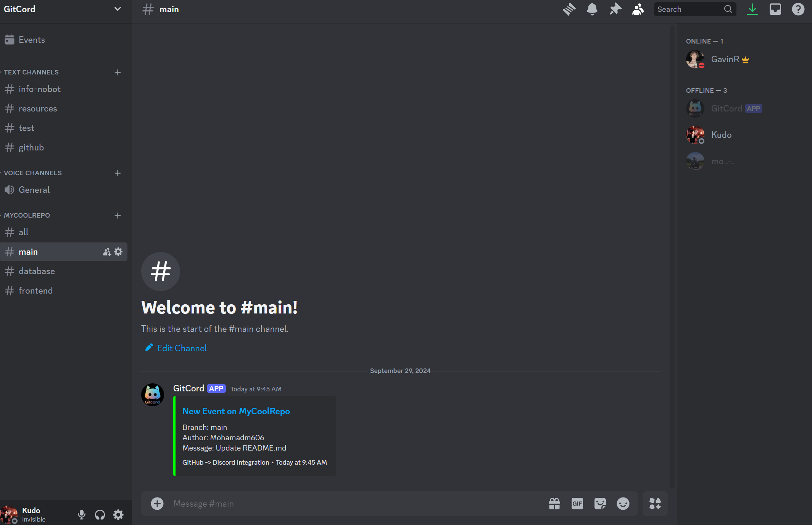Hide the member list
812x525 pixels.
(x=638, y=9)
